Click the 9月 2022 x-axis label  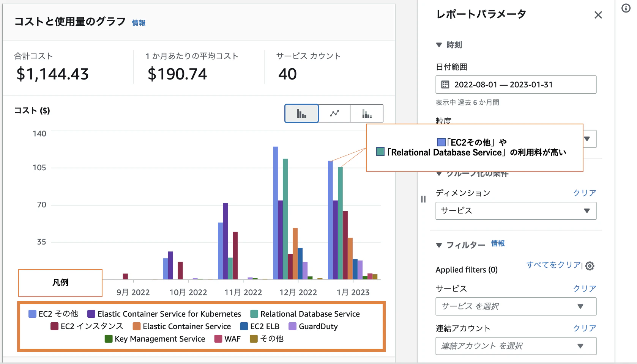133,292
